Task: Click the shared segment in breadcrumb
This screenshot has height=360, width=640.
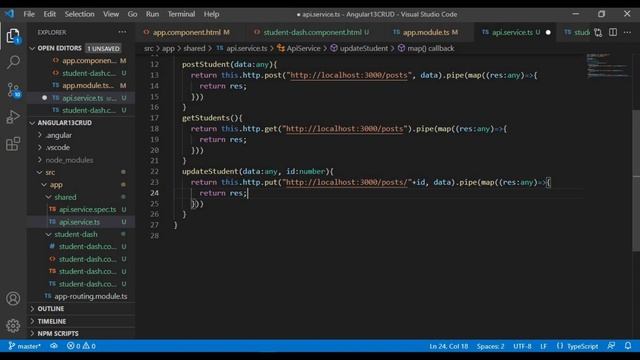Action: 194,48
